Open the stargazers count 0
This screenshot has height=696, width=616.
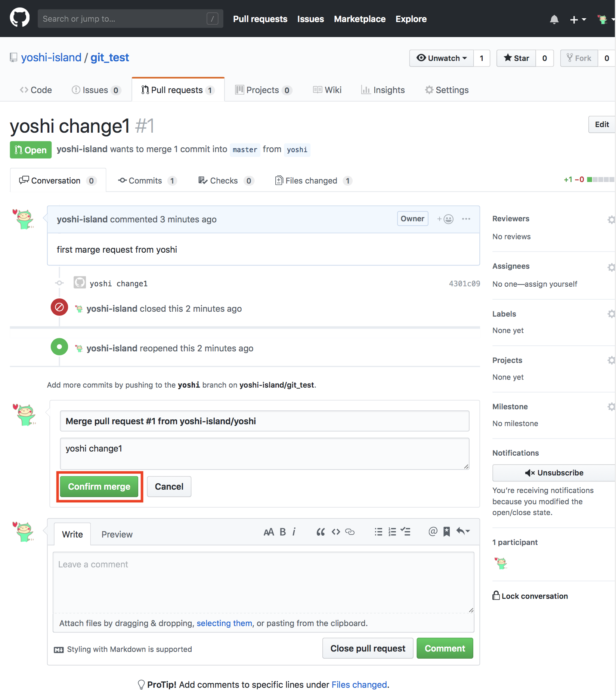pyautogui.click(x=544, y=58)
